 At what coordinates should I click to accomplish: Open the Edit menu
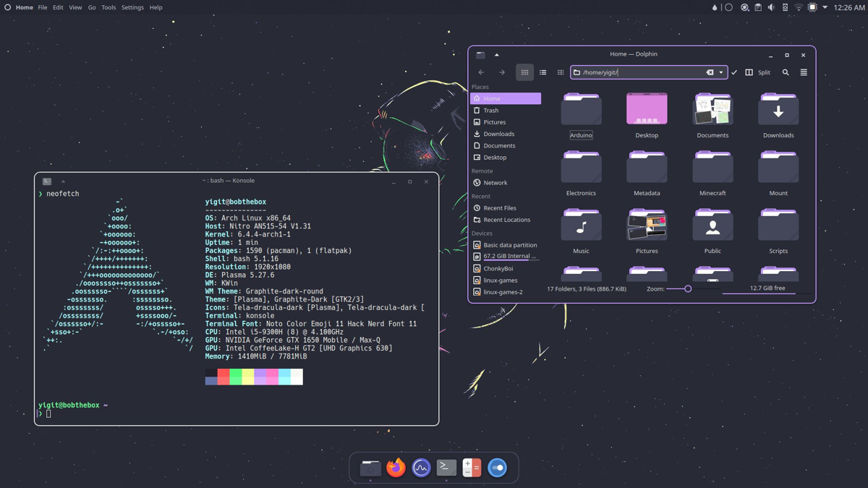coord(58,7)
